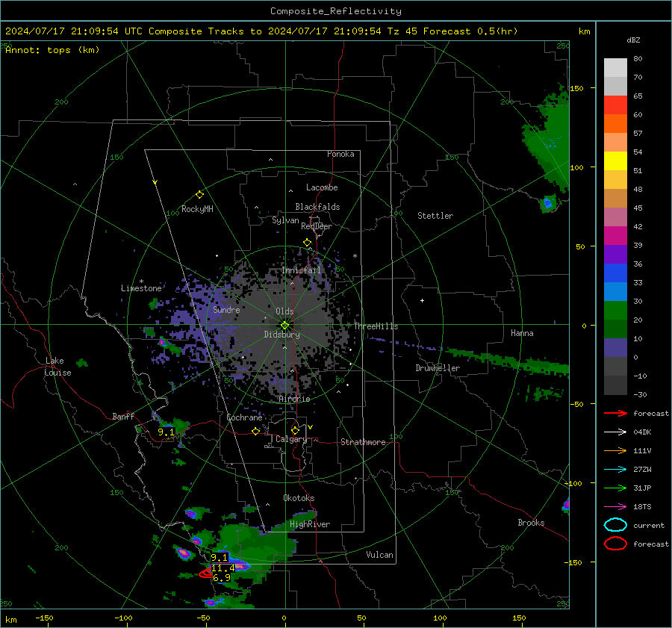Screen dimensions: 672x628
Task: Click the cyan current ellipse legend icon
Action: [615, 525]
